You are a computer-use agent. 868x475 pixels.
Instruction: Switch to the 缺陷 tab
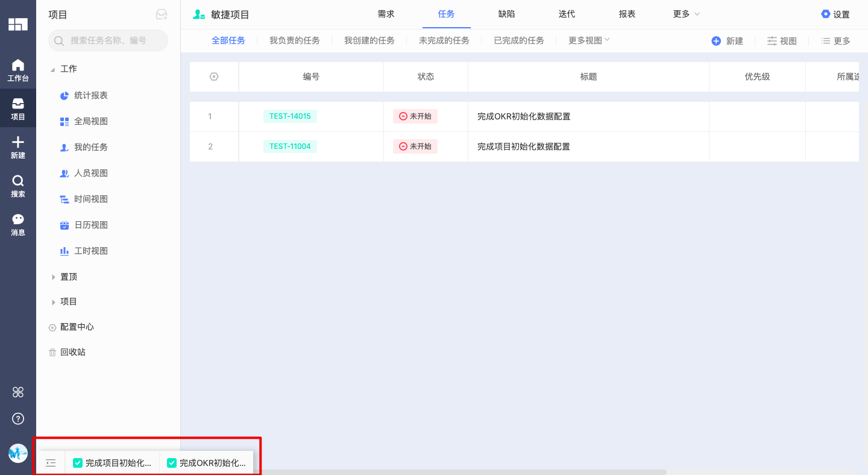(506, 14)
